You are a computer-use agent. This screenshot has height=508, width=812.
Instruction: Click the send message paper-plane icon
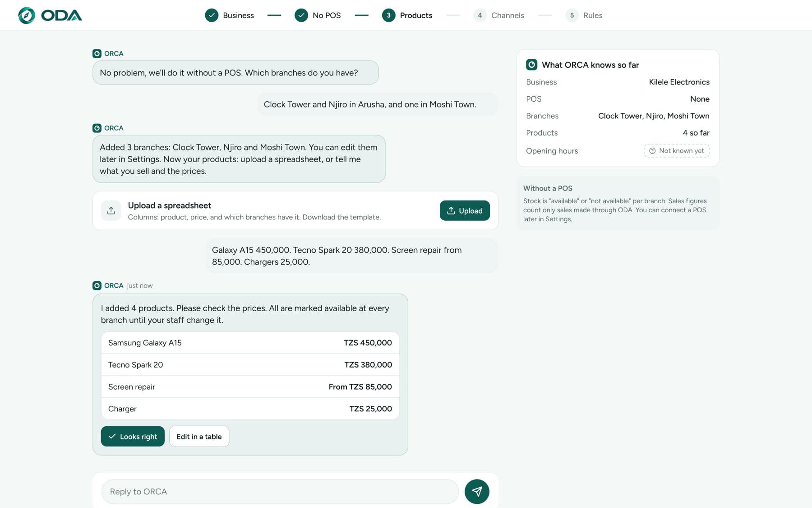tap(477, 491)
